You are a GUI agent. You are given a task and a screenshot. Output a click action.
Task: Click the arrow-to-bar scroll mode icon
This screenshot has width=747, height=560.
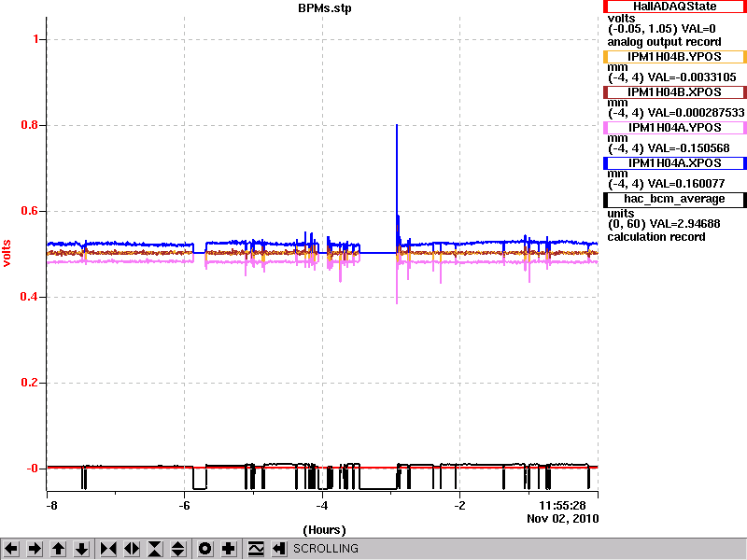[x=279, y=549]
